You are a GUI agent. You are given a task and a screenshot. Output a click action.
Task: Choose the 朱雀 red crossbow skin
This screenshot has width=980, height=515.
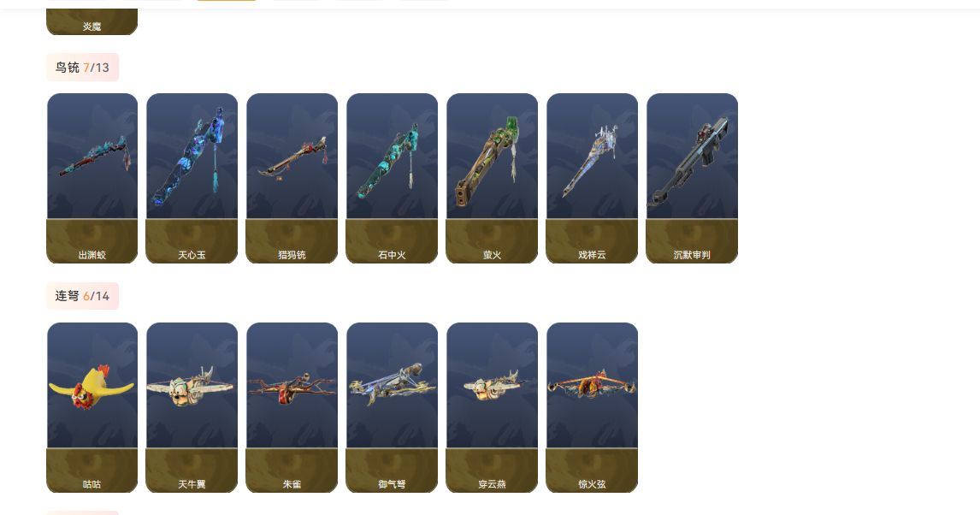[292, 407]
